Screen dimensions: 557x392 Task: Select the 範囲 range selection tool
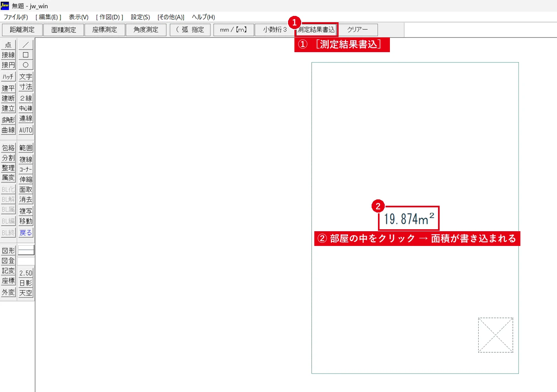[x=26, y=148]
